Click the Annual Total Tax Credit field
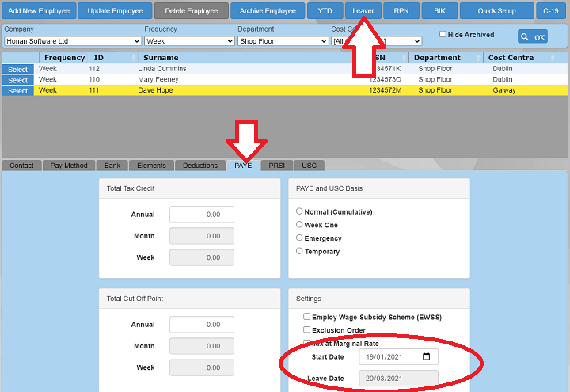The height and width of the screenshot is (392, 570). pos(202,215)
